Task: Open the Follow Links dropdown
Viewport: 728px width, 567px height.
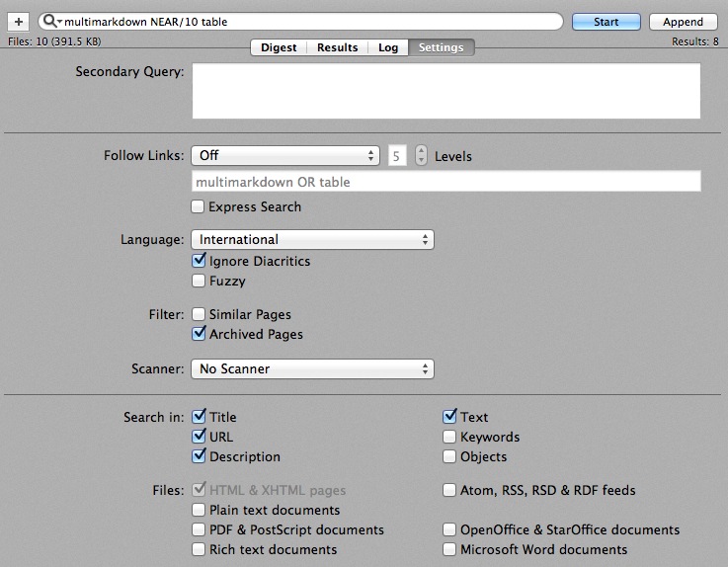Action: coord(285,155)
